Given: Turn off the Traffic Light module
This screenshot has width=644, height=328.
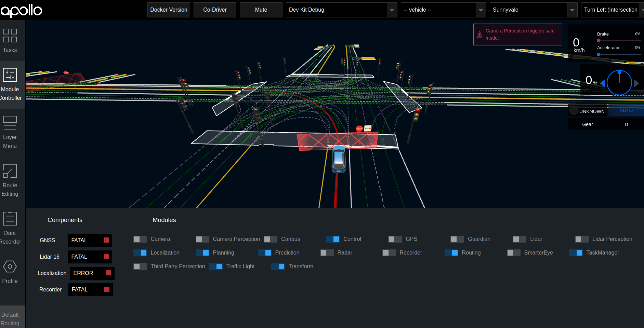Looking at the screenshot, I should [x=215, y=266].
